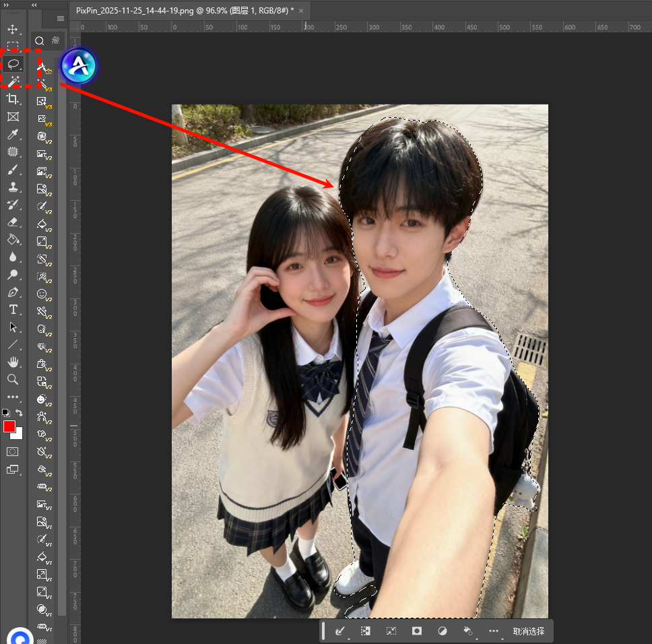Select the Move tool
The width and height of the screenshot is (652, 644).
[x=13, y=30]
